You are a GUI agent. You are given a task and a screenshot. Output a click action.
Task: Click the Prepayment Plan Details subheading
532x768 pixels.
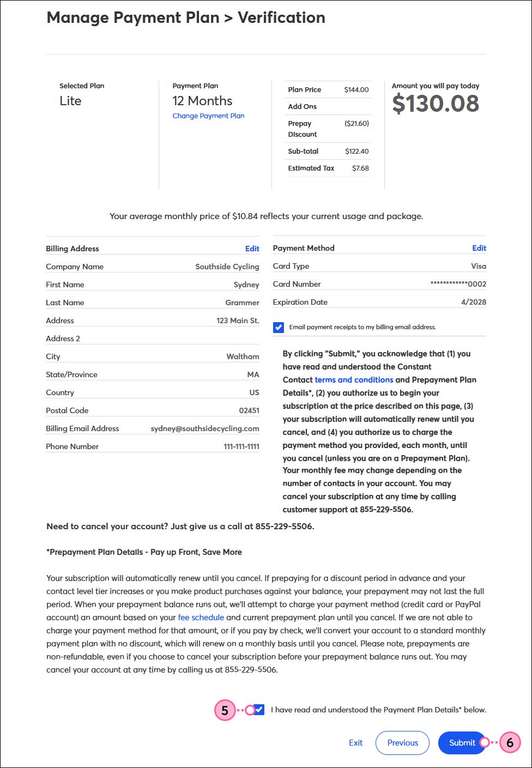pyautogui.click(x=144, y=552)
